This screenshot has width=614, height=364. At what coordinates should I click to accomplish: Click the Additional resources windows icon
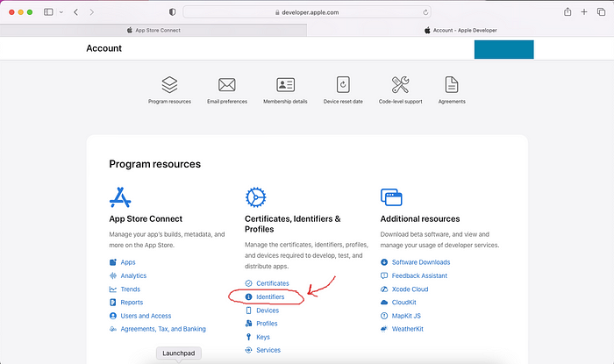[391, 197]
